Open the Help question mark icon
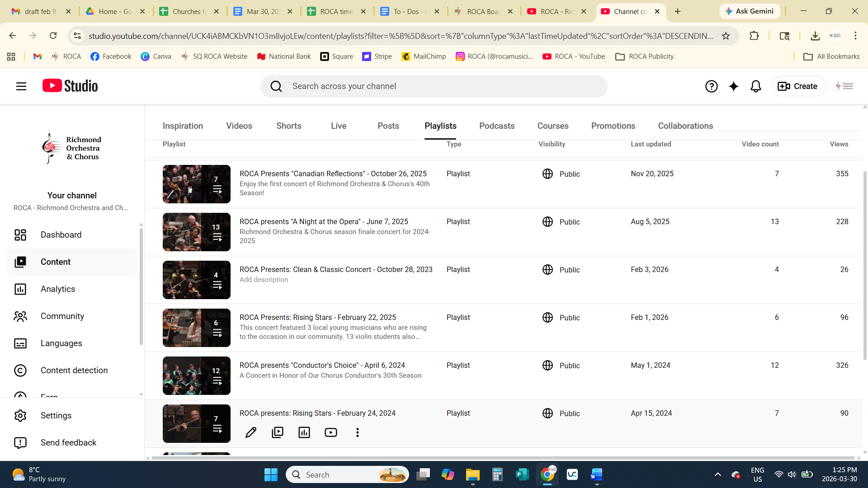 [x=711, y=86]
